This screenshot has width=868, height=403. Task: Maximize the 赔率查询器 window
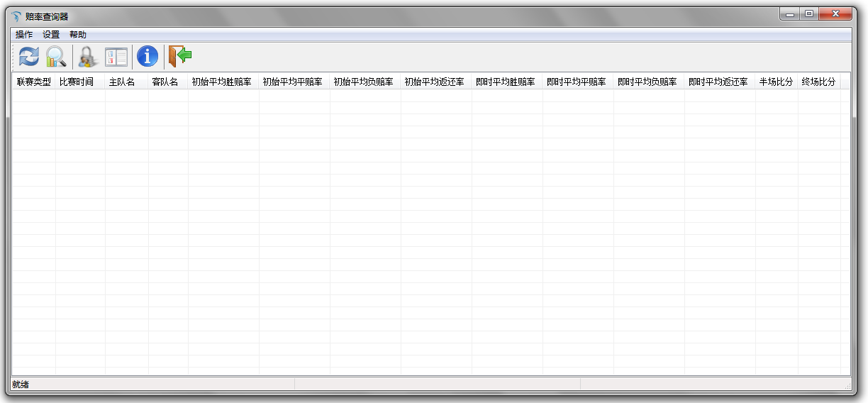pyautogui.click(x=808, y=13)
